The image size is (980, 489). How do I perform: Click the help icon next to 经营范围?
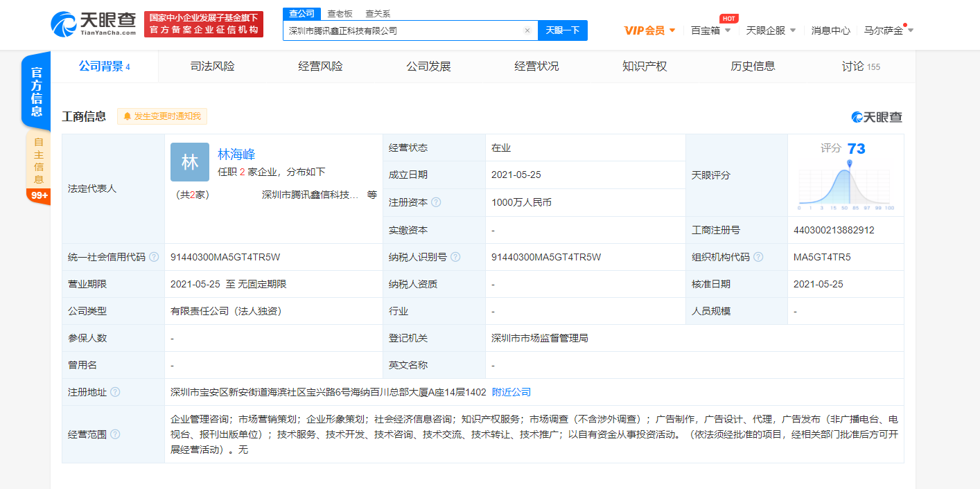[115, 434]
